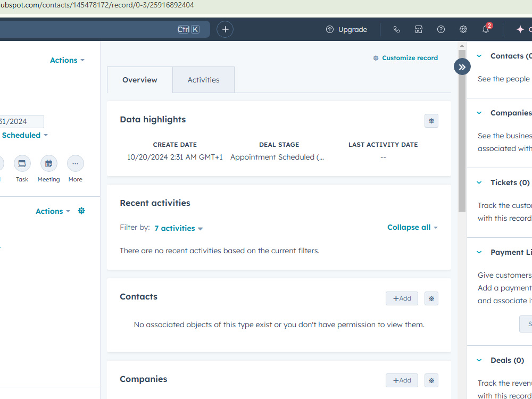Viewport: 532px width, 399px height.
Task: Click the gear icon next to lower Actions
Action: pos(81,211)
